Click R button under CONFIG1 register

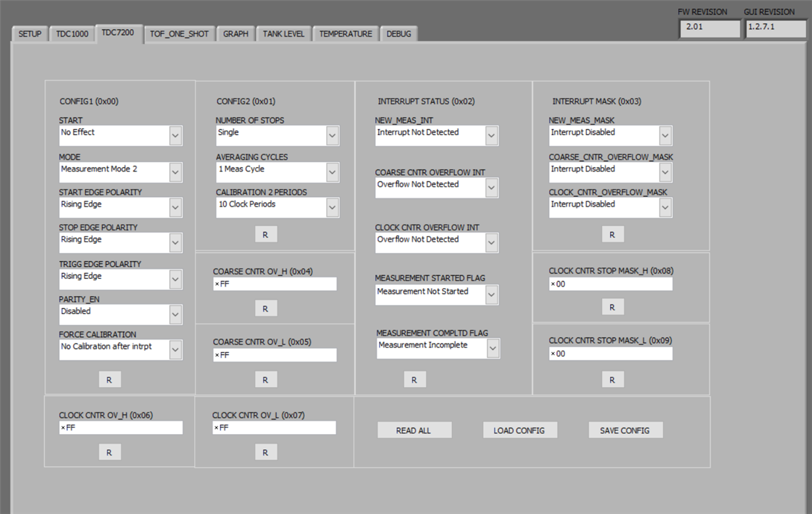click(110, 379)
